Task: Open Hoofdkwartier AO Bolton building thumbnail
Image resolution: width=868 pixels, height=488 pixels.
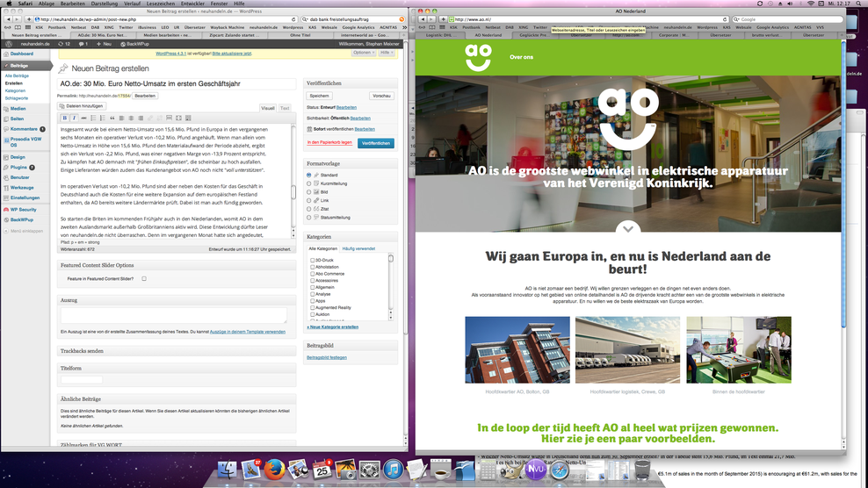Action: pos(517,349)
